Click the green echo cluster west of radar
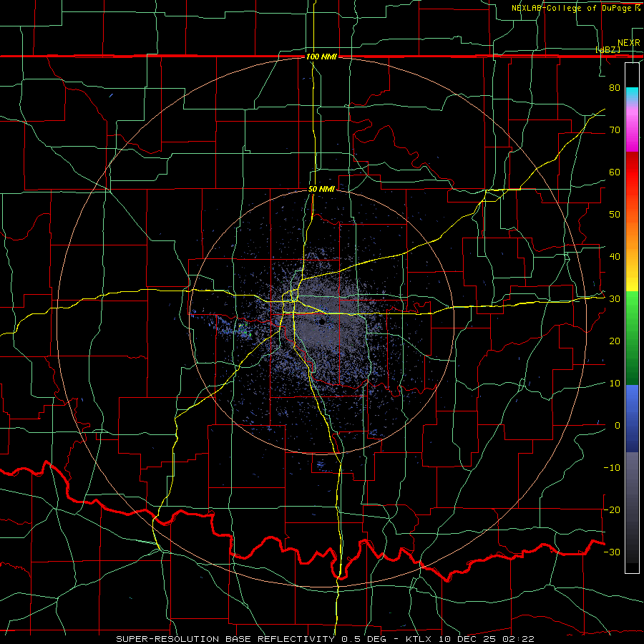The width and height of the screenshot is (644, 644). [x=244, y=329]
